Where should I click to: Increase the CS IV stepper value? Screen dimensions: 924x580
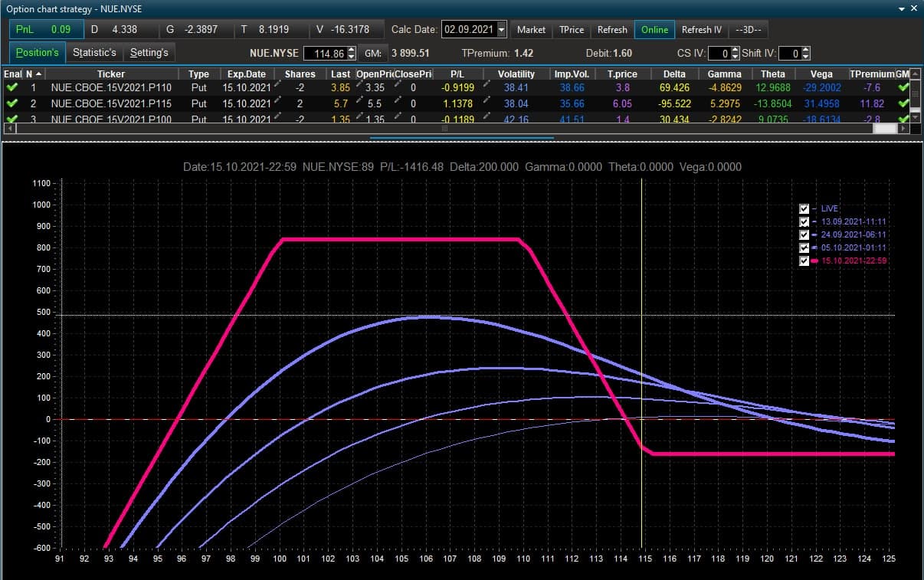pos(735,50)
